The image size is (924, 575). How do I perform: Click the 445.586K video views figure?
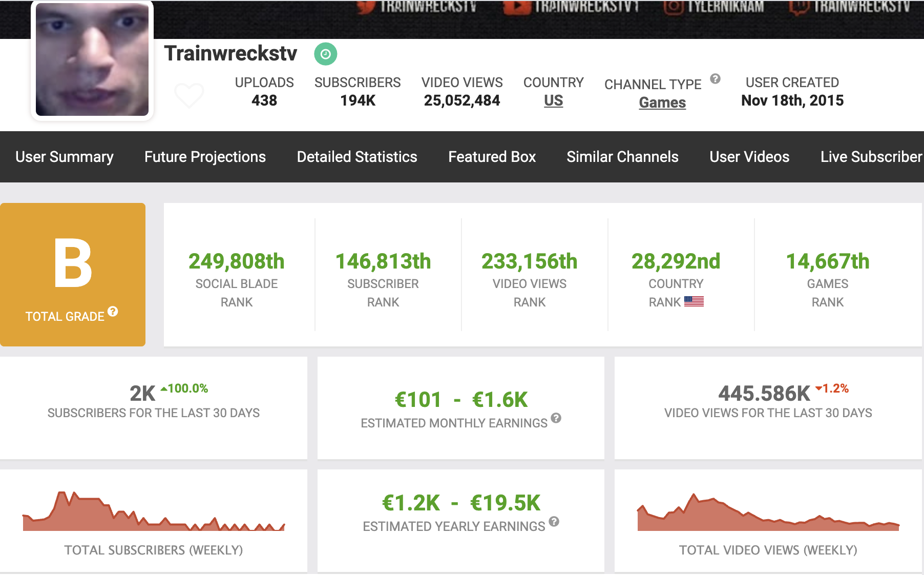click(x=764, y=394)
